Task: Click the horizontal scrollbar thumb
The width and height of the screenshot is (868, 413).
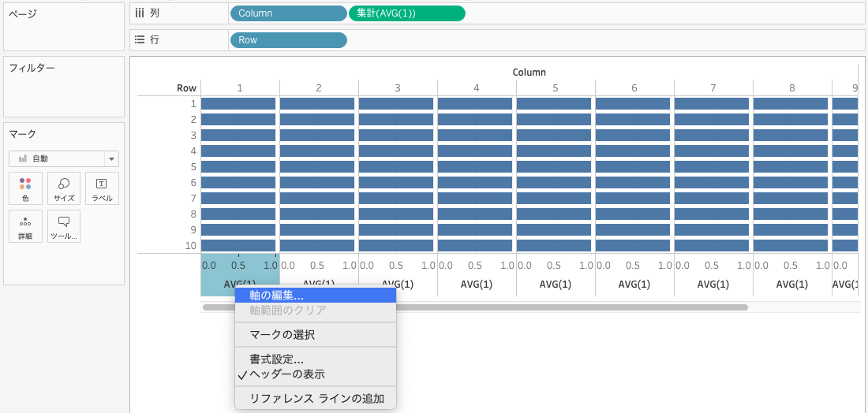Action: tap(475, 307)
